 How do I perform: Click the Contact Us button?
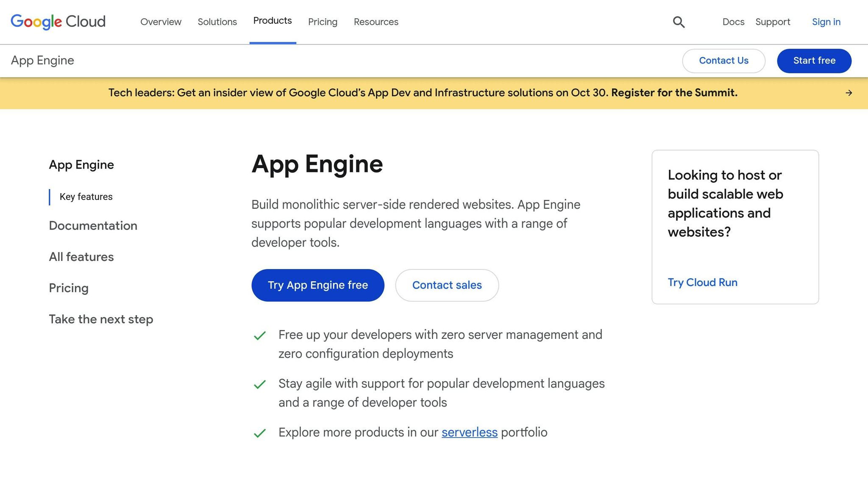723,61
